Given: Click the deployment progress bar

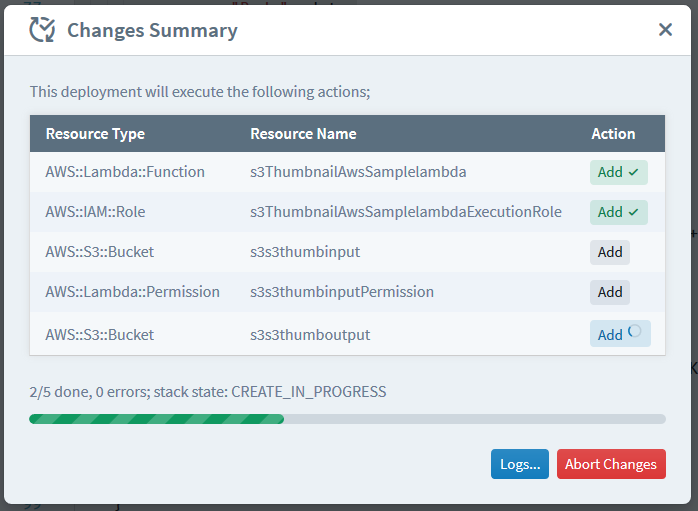Looking at the screenshot, I should point(347,419).
